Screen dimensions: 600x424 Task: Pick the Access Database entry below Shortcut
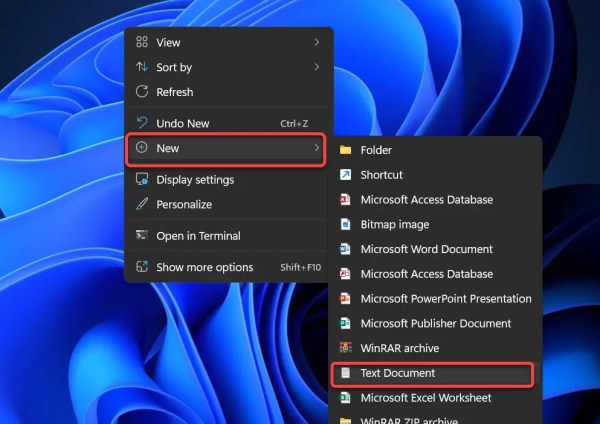(x=426, y=200)
